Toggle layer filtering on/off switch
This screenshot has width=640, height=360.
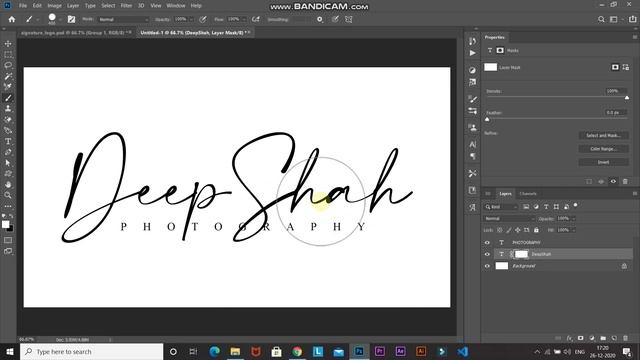point(576,205)
